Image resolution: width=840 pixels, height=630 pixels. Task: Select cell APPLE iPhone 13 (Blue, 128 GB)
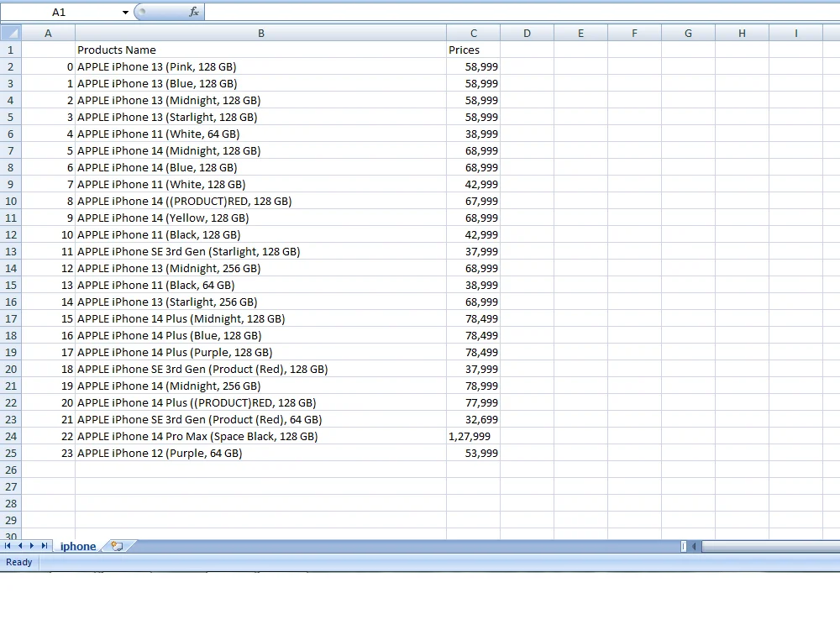[261, 83]
